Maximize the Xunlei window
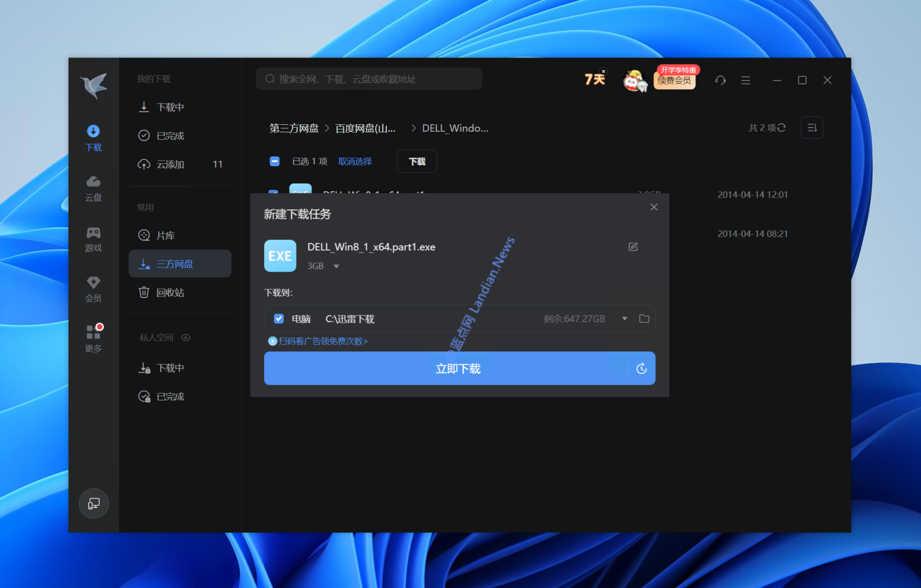The image size is (921, 588). tap(802, 80)
